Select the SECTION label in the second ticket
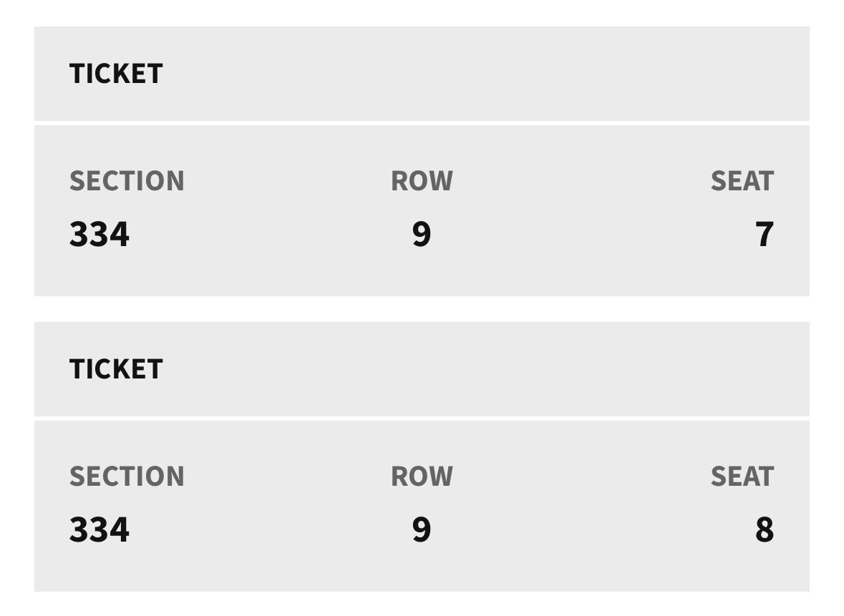 click(x=127, y=476)
